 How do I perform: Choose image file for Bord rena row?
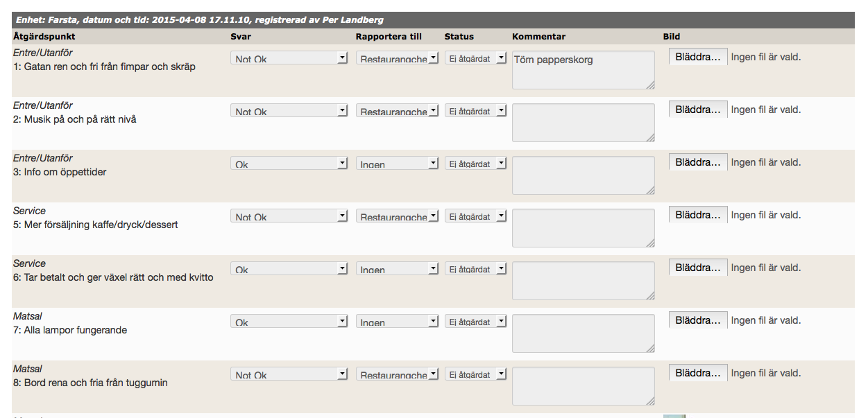coord(698,373)
